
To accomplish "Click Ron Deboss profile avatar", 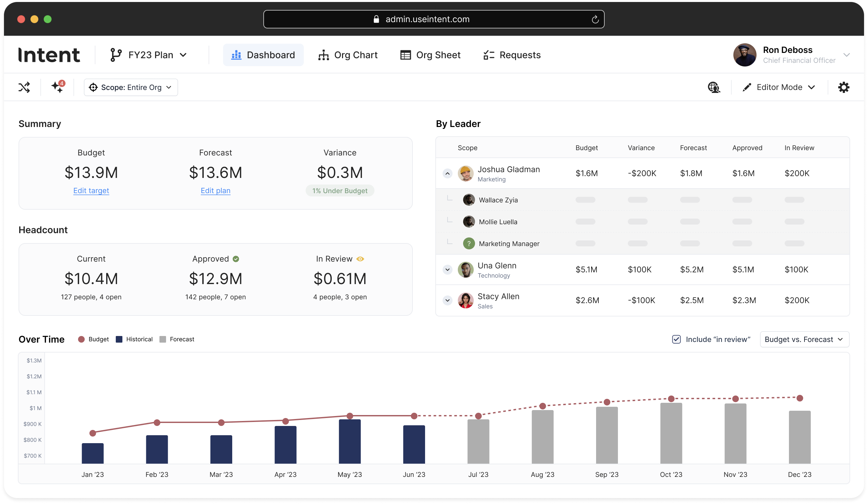I will pos(745,55).
